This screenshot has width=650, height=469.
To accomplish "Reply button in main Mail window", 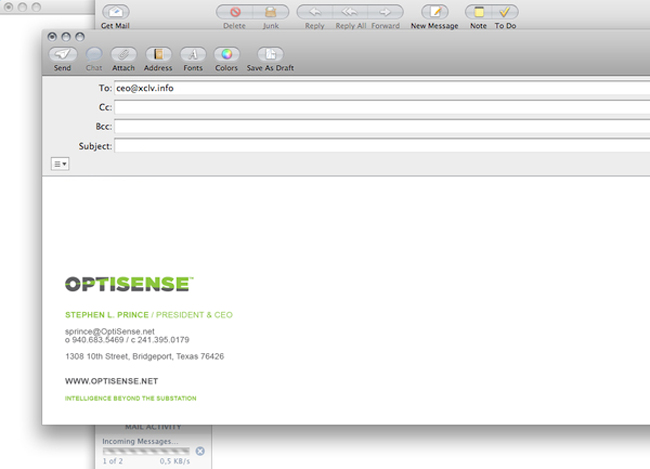I will [x=315, y=12].
